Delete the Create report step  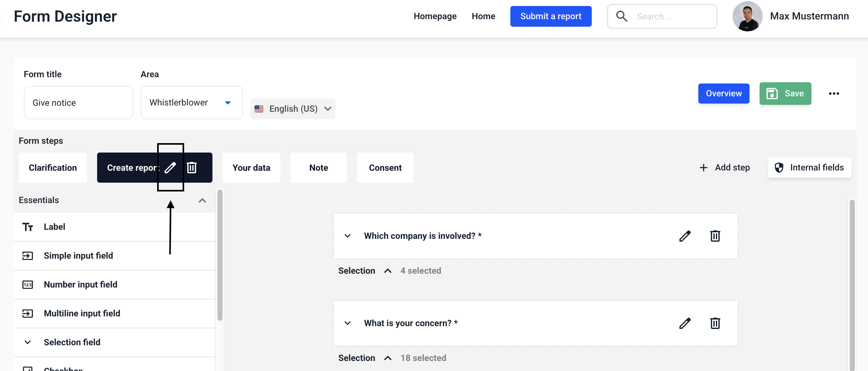(192, 167)
